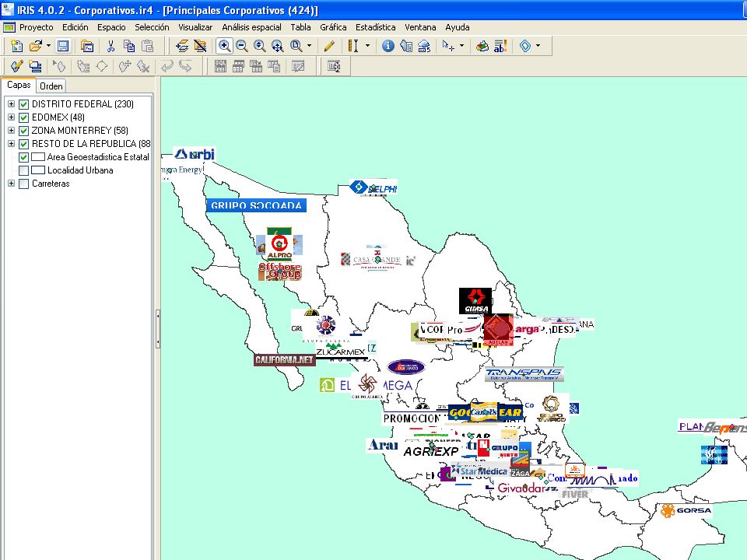Copy with the two-pages icon

click(x=128, y=46)
